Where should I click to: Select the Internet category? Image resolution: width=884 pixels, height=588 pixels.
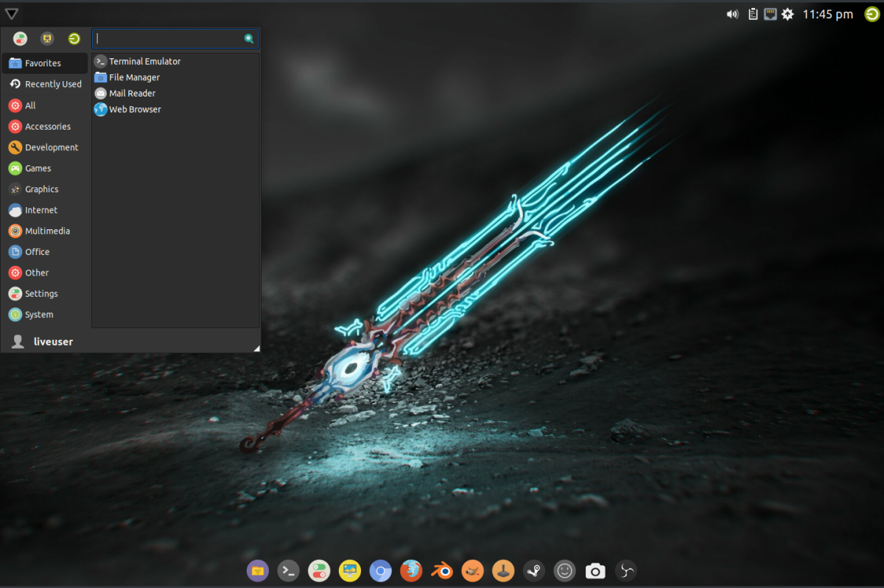point(45,210)
